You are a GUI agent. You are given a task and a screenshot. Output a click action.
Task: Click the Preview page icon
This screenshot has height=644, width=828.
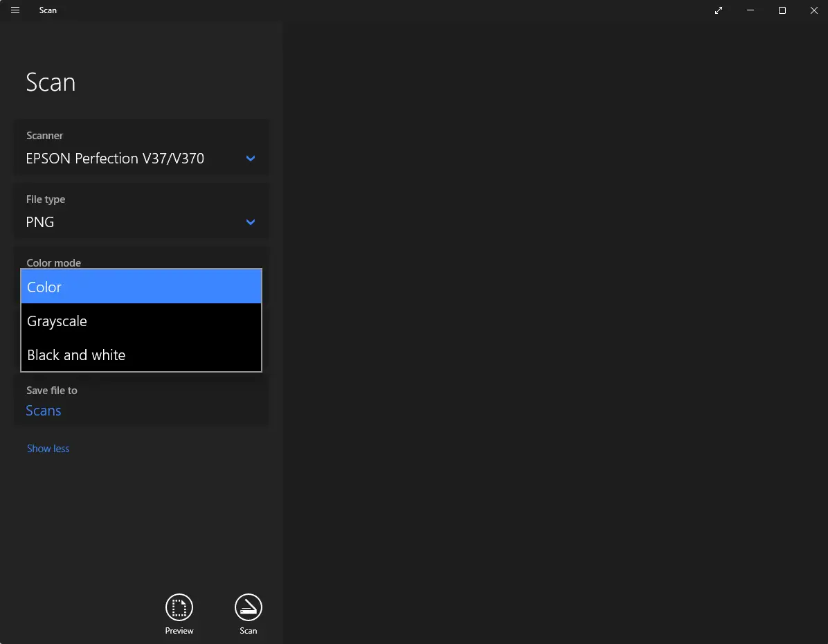(x=179, y=608)
